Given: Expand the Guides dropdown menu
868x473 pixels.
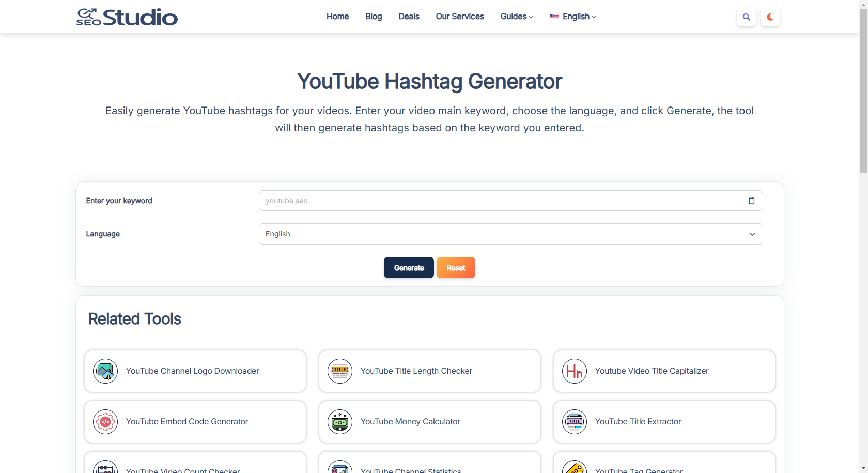Looking at the screenshot, I should coord(517,17).
